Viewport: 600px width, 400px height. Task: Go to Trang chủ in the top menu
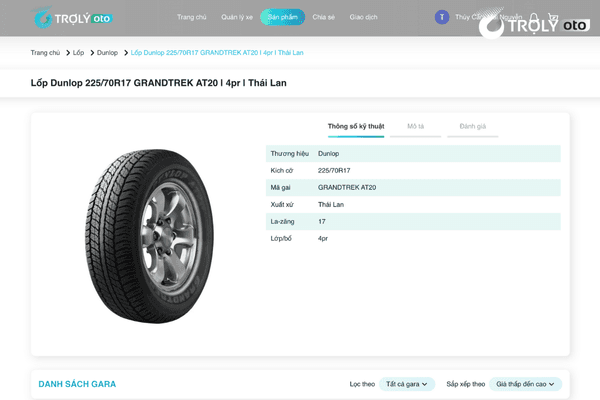191,17
